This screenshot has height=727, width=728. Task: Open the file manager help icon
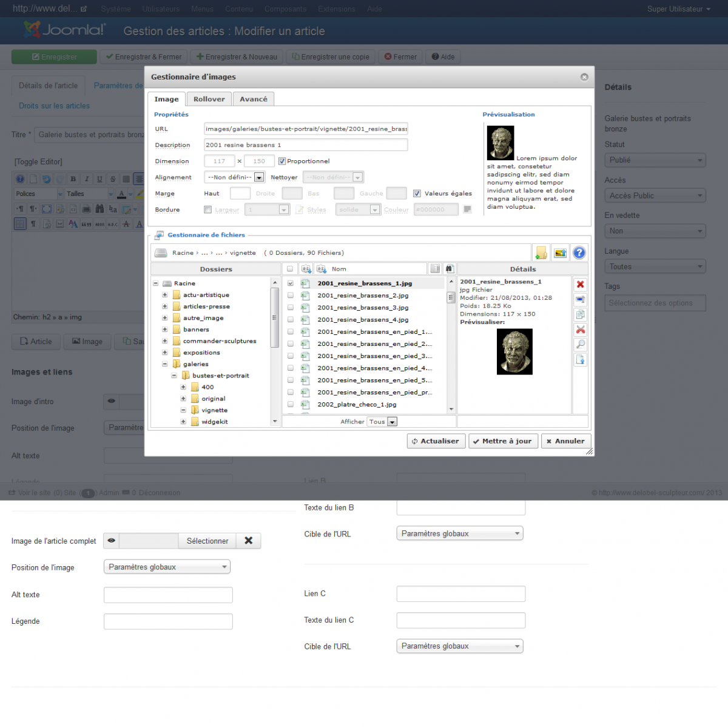click(579, 253)
